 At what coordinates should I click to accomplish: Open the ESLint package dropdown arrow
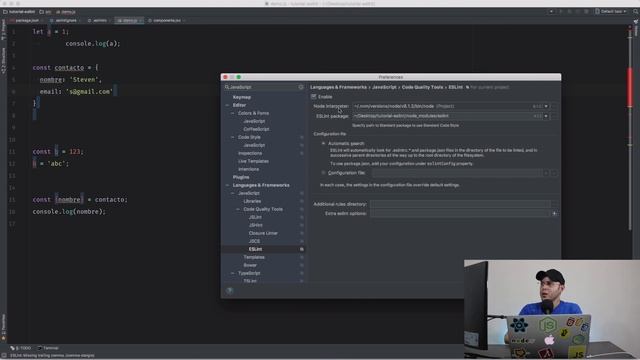point(546,116)
